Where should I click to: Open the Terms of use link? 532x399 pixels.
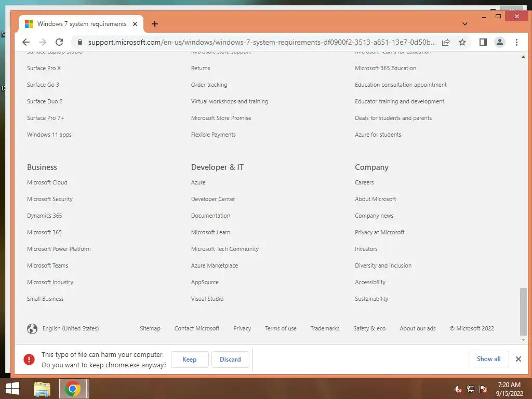pos(281,328)
